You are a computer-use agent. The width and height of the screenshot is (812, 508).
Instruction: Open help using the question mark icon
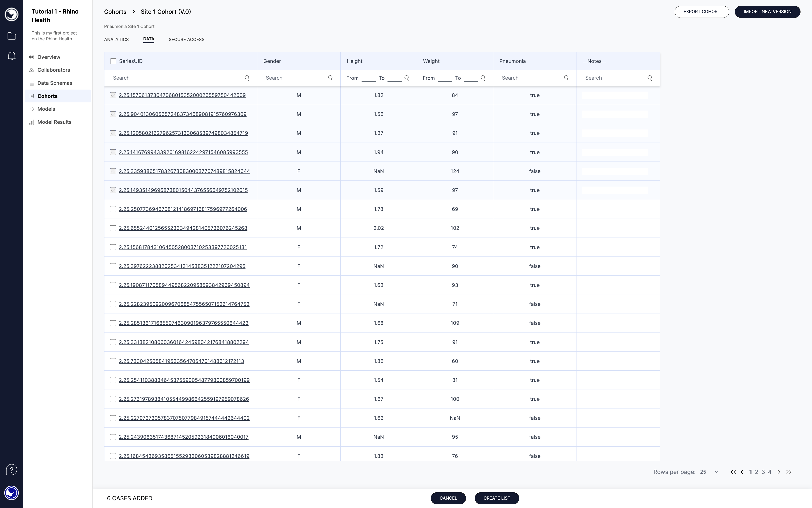pyautogui.click(x=12, y=469)
